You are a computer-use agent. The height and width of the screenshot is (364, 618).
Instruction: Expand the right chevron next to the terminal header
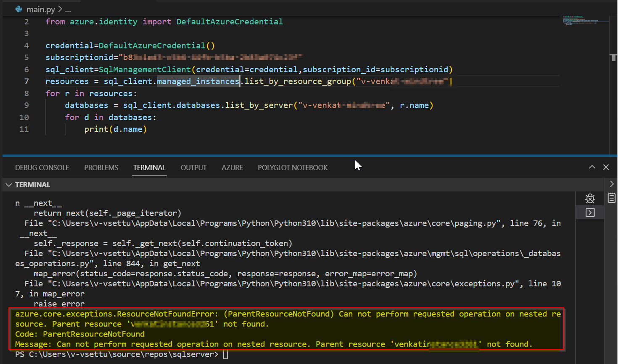612,184
